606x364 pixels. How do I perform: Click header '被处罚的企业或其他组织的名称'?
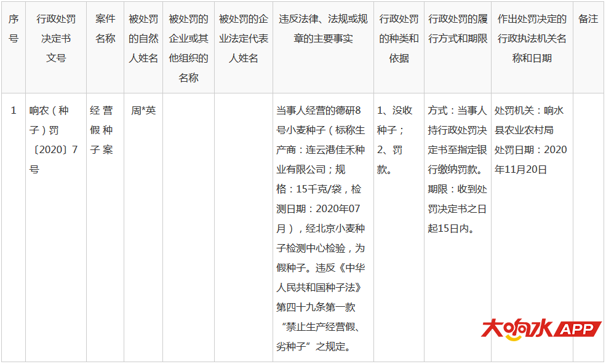(189, 48)
